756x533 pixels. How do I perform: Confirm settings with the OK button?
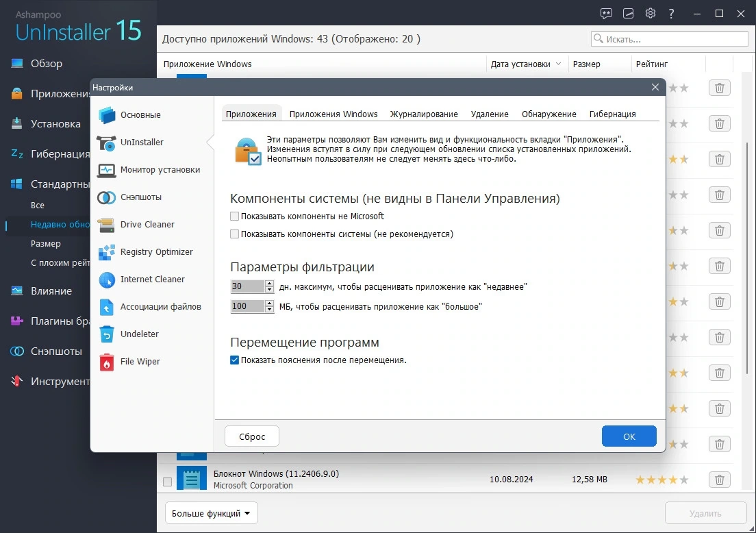pyautogui.click(x=629, y=436)
